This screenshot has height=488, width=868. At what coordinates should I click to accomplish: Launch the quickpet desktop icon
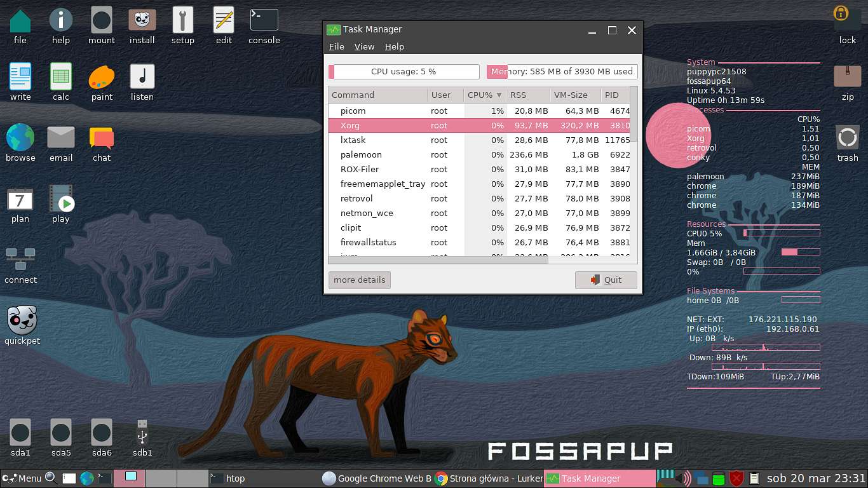tap(22, 320)
